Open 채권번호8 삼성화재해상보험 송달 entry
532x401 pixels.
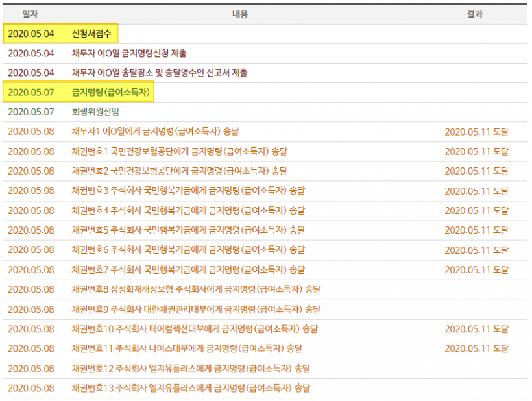point(196,289)
